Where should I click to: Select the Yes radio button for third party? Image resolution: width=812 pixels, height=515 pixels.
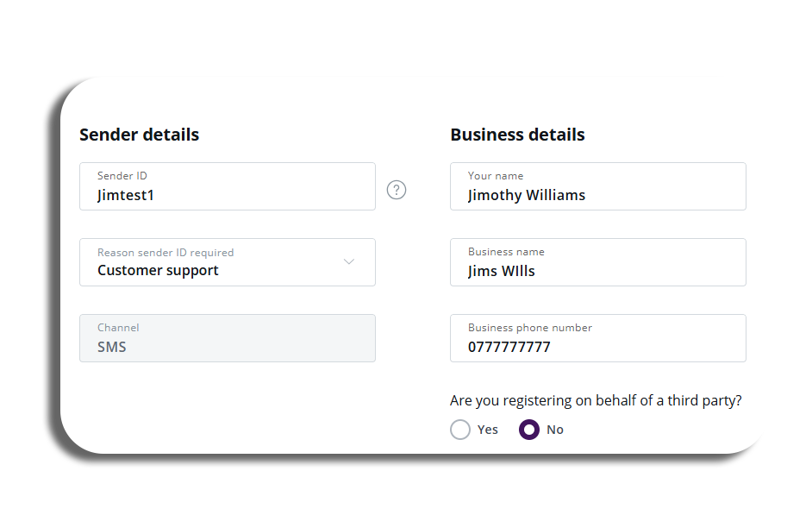(459, 430)
